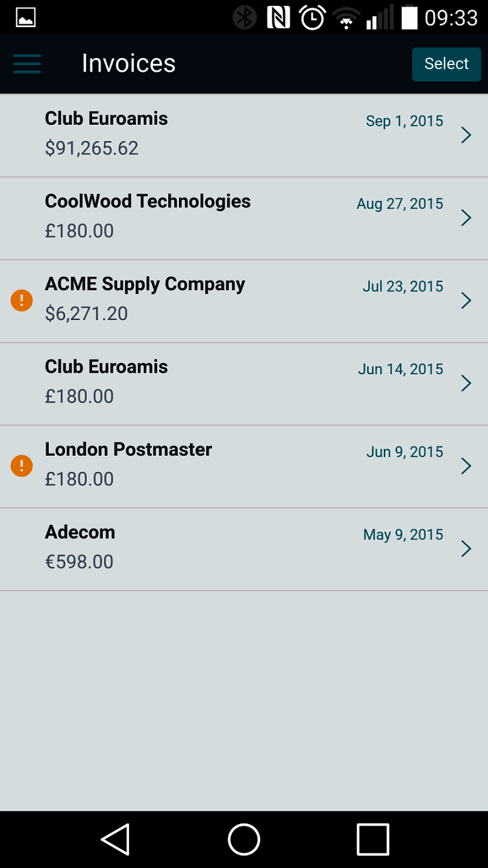This screenshot has height=868, width=488.
Task: Tap the Bluetooth status icon
Action: tap(245, 17)
